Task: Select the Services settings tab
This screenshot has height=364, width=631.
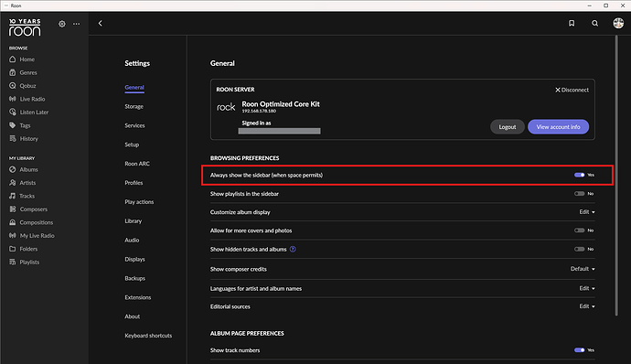Action: 134,125
